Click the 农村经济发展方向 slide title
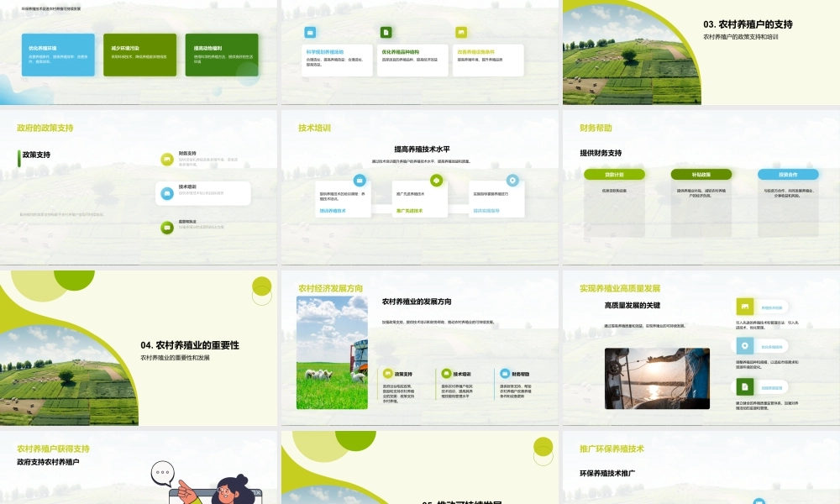This screenshot has height=504, width=840. click(x=330, y=288)
